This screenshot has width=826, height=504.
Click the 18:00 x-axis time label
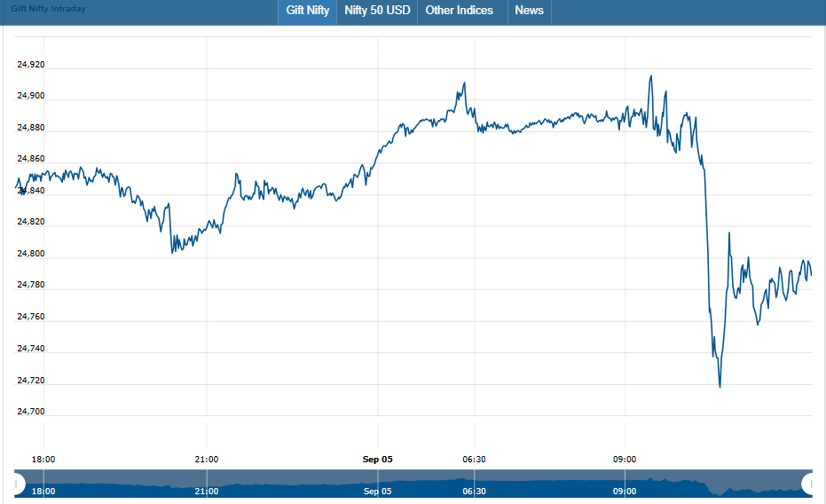(43, 459)
